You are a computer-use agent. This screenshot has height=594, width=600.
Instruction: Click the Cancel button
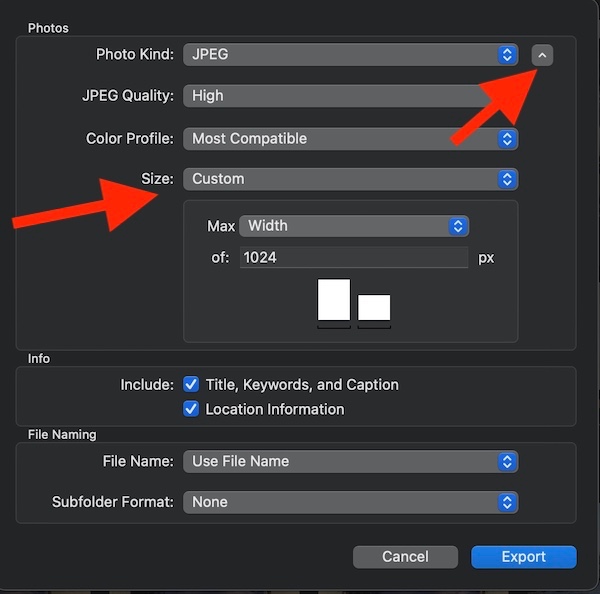[x=405, y=557]
